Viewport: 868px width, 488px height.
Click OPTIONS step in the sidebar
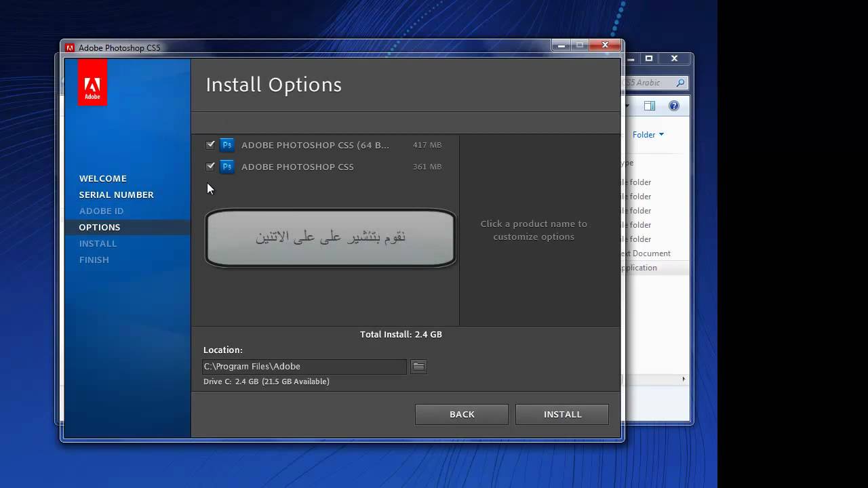point(100,227)
